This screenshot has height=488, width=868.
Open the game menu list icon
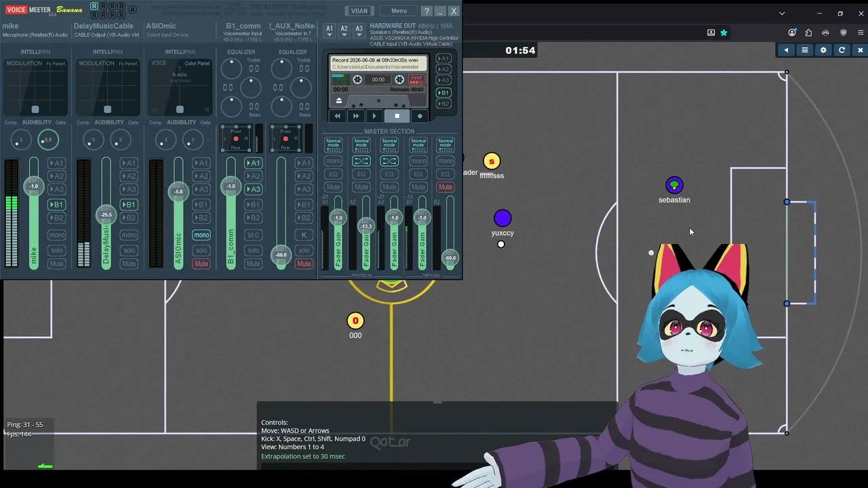click(x=805, y=50)
